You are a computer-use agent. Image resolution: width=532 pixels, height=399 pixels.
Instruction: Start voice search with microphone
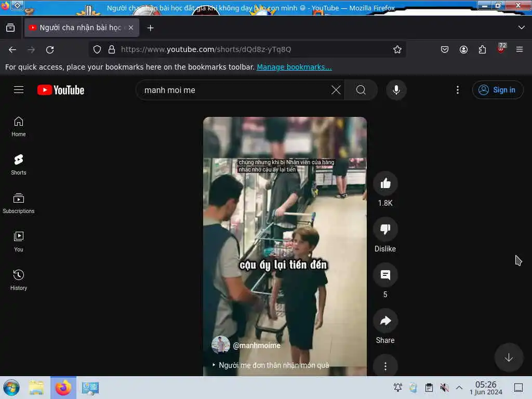[x=396, y=90]
